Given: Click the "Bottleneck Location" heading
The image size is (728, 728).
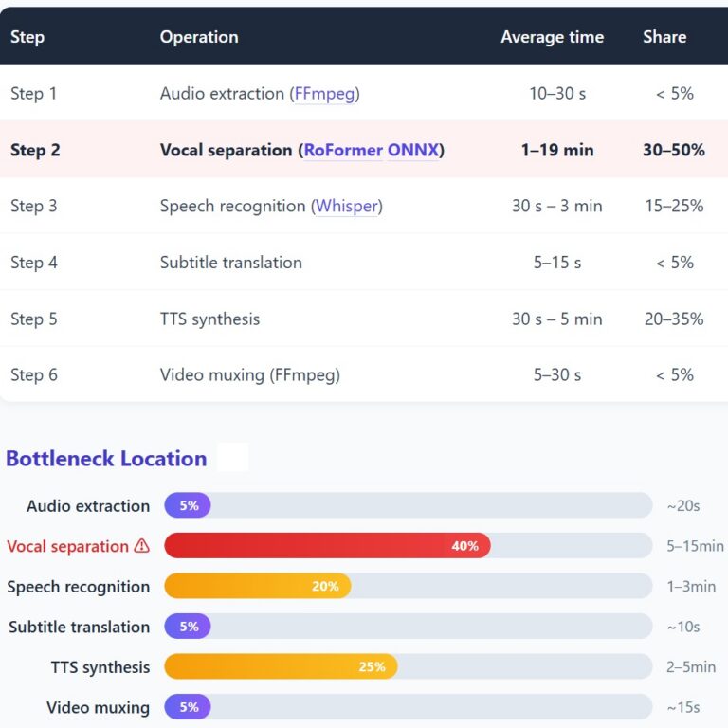Looking at the screenshot, I should [x=106, y=459].
